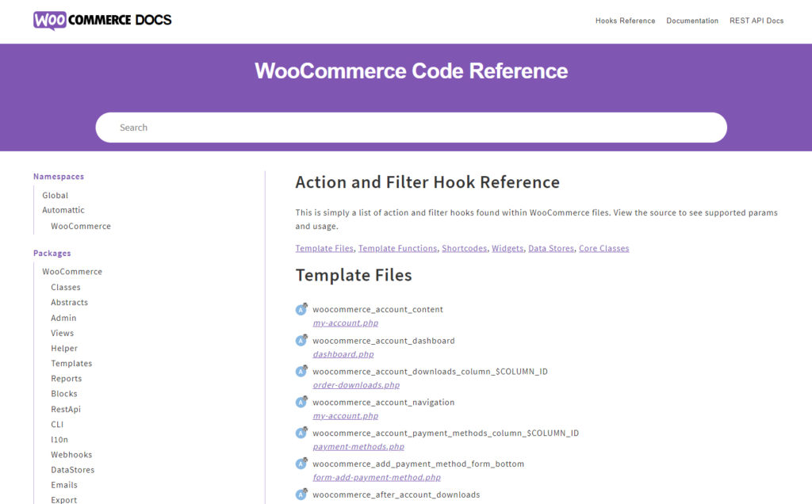Jump to Template Functions section link

[398, 248]
